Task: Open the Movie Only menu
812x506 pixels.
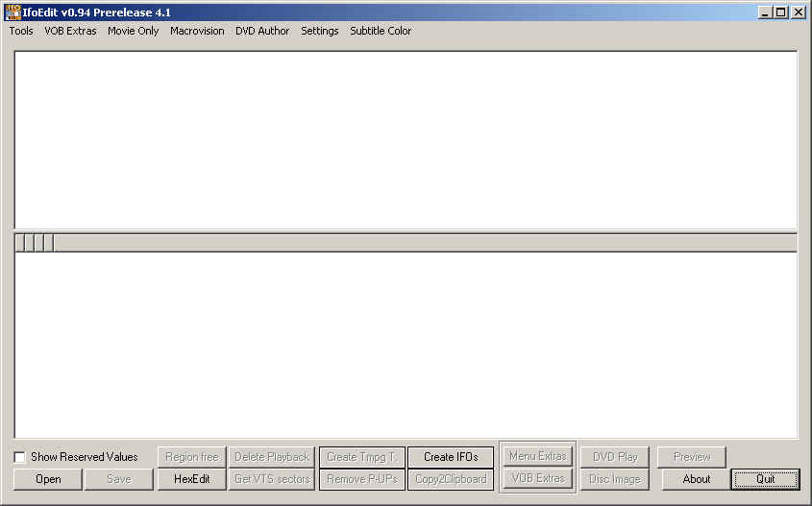Action: click(133, 31)
